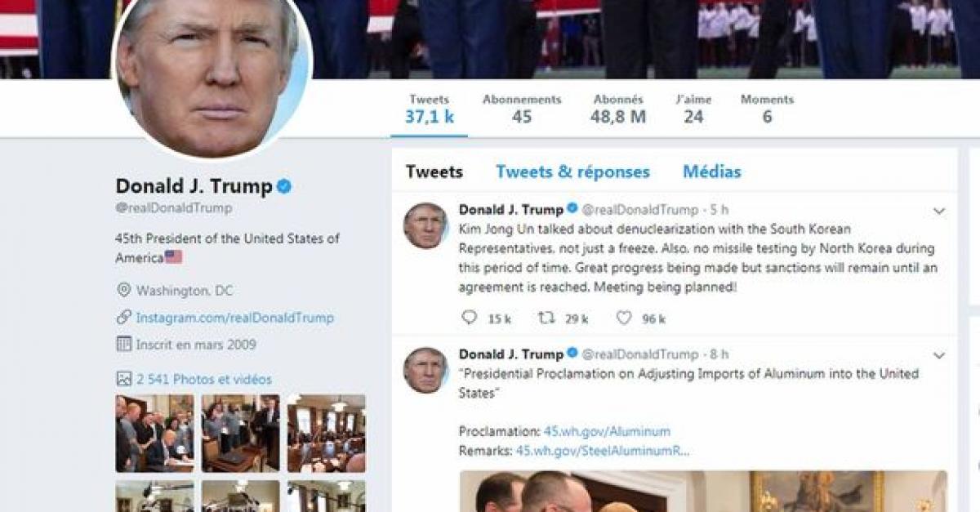View the Abonnés 48,8 M followers list

pos(618,109)
